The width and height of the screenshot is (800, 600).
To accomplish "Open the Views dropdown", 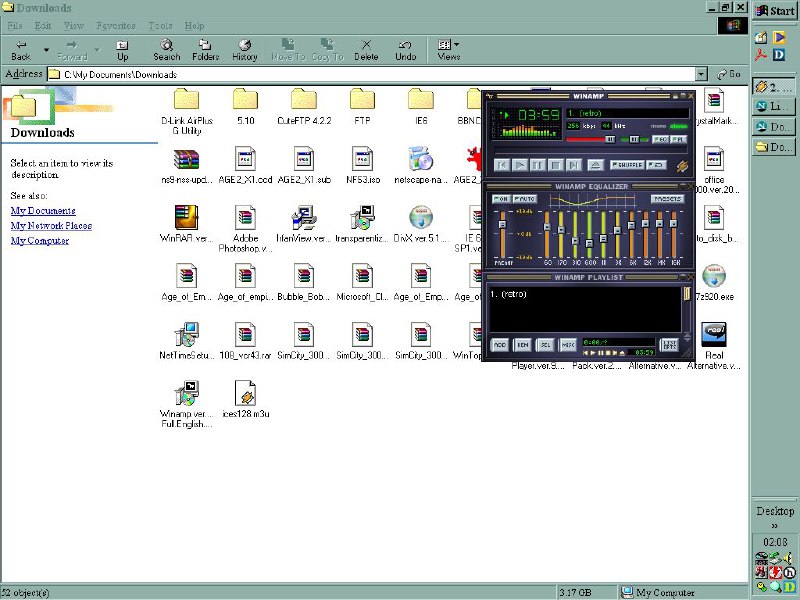I will [x=449, y=51].
